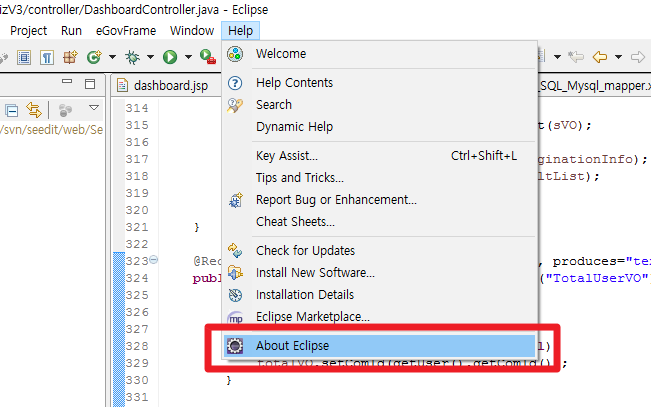Click the yellow back navigation arrow
Viewport: 651px width, 407px height.
(600, 56)
